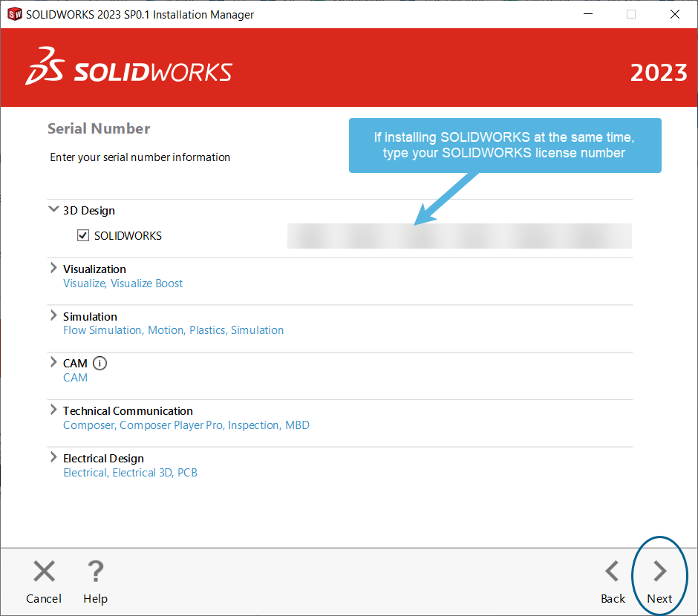
Task: Expand the Visualization section
Action: pyautogui.click(x=53, y=268)
